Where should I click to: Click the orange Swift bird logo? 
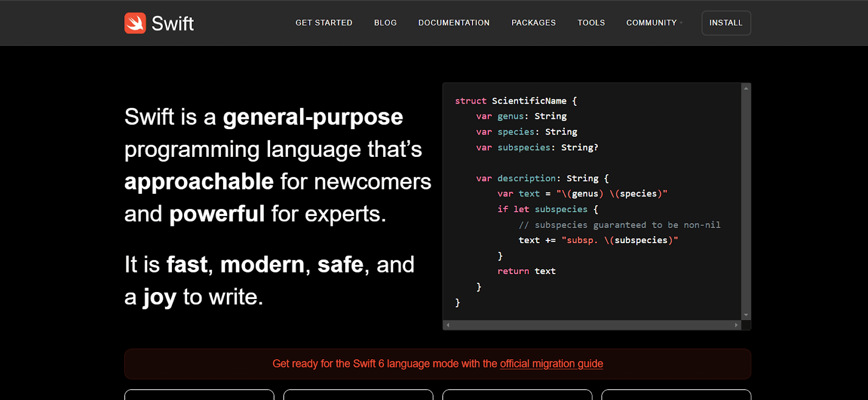pyautogui.click(x=135, y=23)
